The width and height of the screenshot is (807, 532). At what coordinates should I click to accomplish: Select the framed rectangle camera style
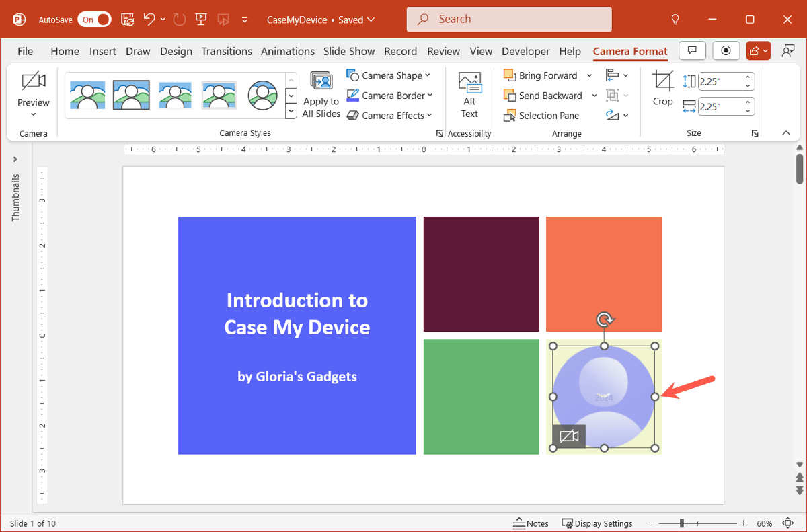tap(131, 96)
